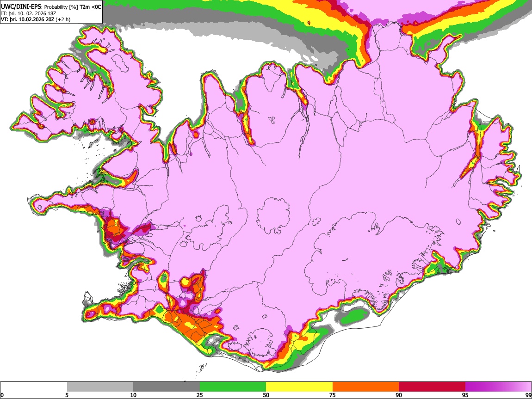
Task: Click the red 90–95% legend swatch
Action: pyautogui.click(x=432, y=387)
